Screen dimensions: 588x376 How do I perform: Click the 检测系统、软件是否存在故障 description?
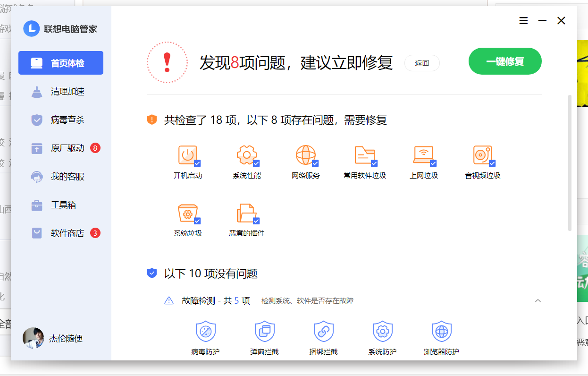(308, 300)
